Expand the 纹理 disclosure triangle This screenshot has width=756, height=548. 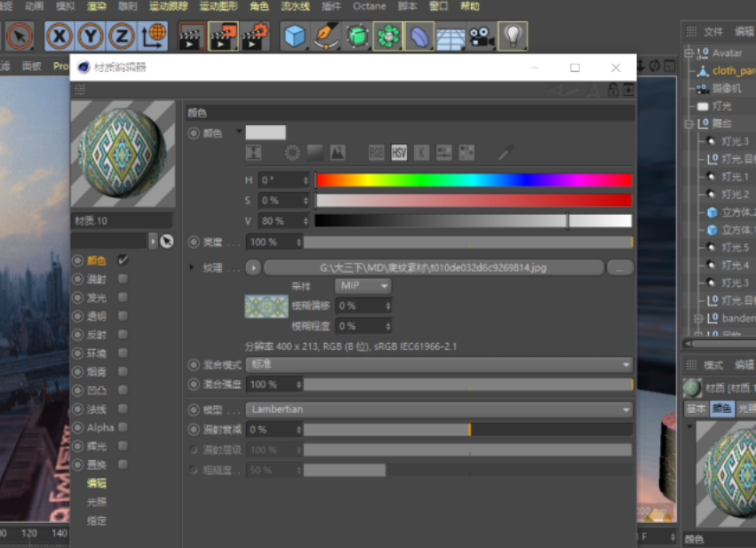(x=192, y=267)
